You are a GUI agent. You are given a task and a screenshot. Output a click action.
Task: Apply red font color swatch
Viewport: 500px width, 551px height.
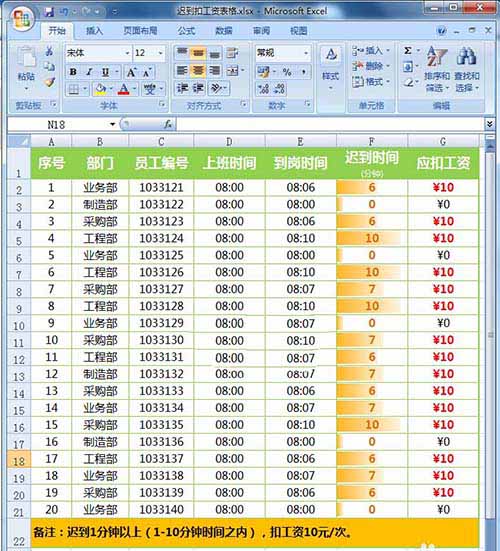123,90
